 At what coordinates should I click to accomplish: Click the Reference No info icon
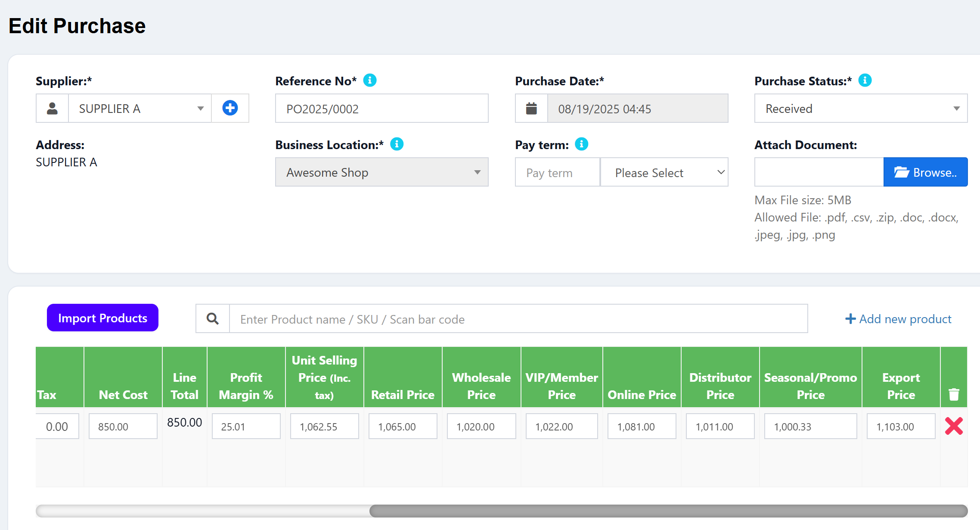coord(369,81)
